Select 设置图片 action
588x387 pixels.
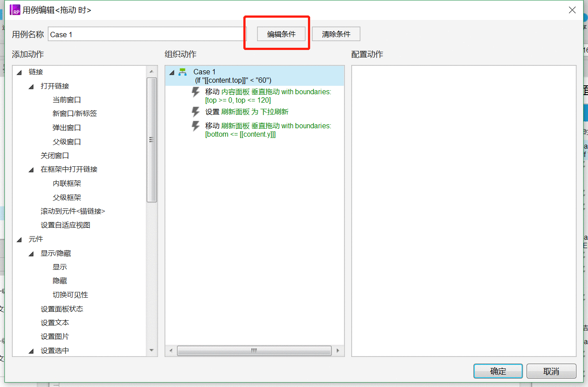[x=55, y=337]
